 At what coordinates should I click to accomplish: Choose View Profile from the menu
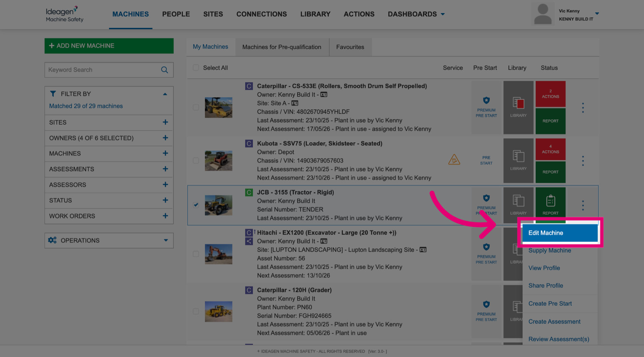coord(560,268)
